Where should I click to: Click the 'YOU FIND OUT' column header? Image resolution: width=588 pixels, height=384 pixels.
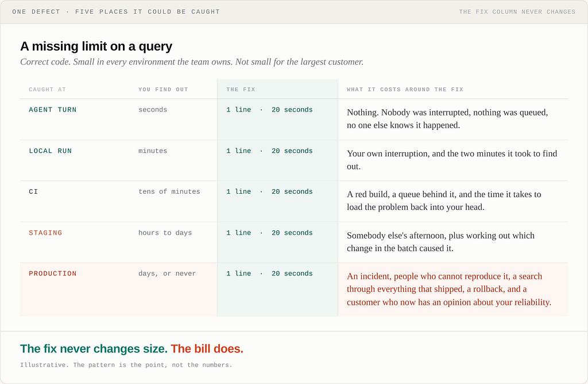163,89
